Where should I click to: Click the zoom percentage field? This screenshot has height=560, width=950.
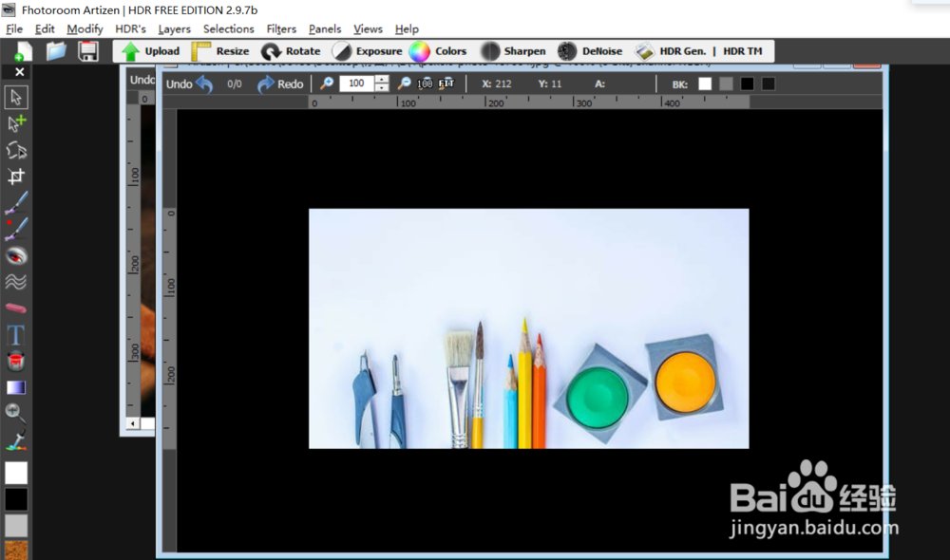pos(357,84)
